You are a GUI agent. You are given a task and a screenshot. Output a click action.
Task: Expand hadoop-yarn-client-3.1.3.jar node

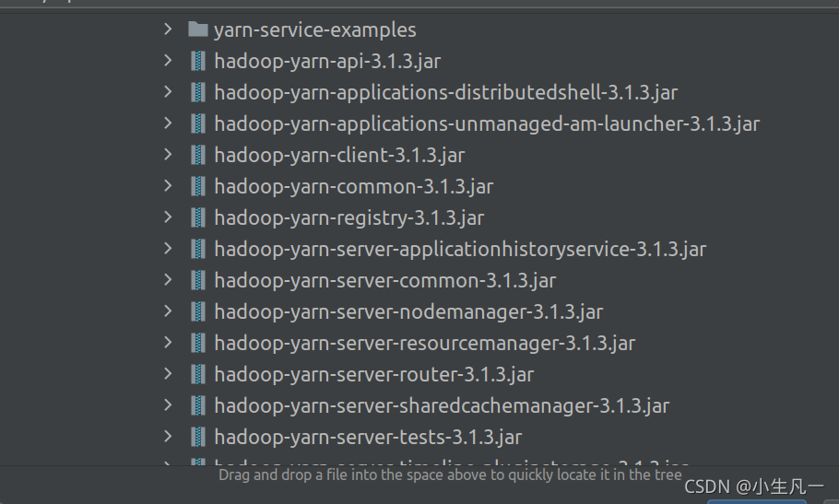click(x=168, y=155)
